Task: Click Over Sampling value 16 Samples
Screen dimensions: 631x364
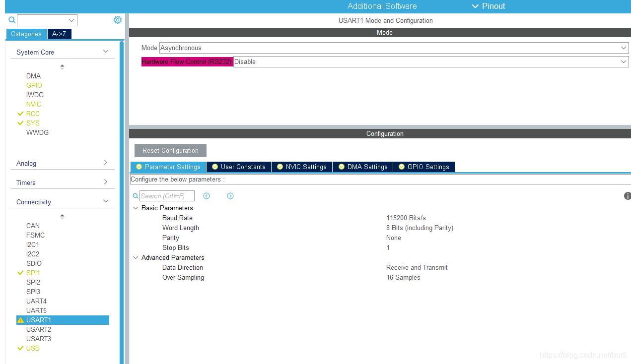Action: (x=403, y=277)
